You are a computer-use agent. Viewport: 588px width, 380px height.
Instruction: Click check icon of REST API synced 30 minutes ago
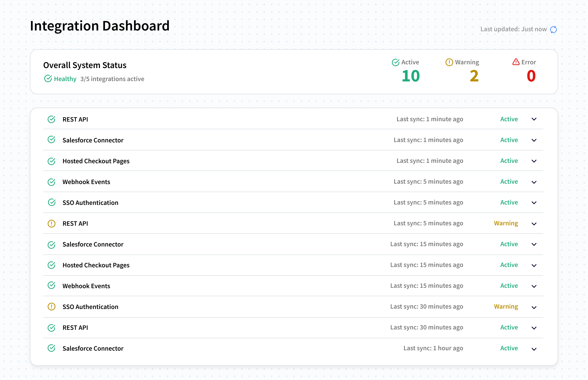(x=51, y=328)
